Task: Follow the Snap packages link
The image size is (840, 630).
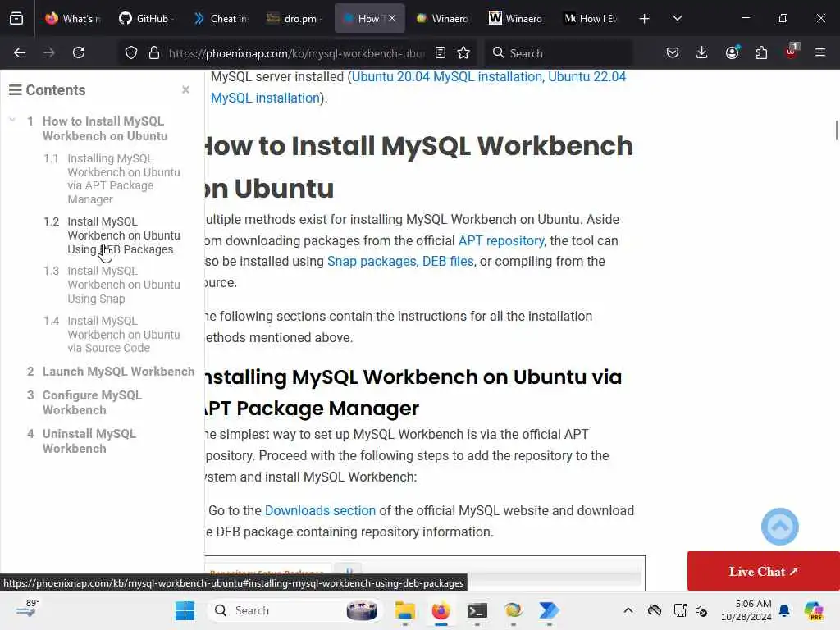Action: (x=372, y=262)
